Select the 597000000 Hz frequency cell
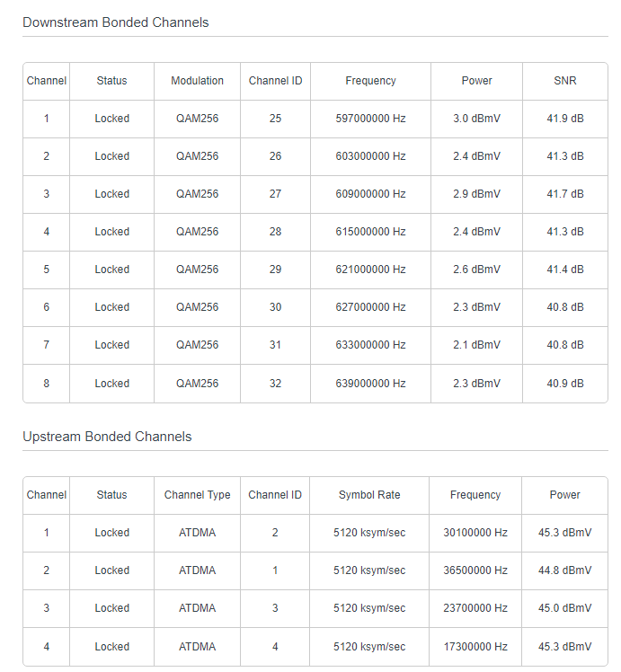The width and height of the screenshot is (621, 672). 370,119
